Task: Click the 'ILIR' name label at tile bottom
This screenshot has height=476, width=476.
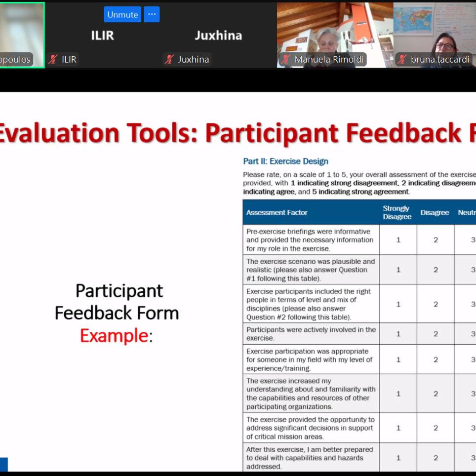Action: coord(69,59)
